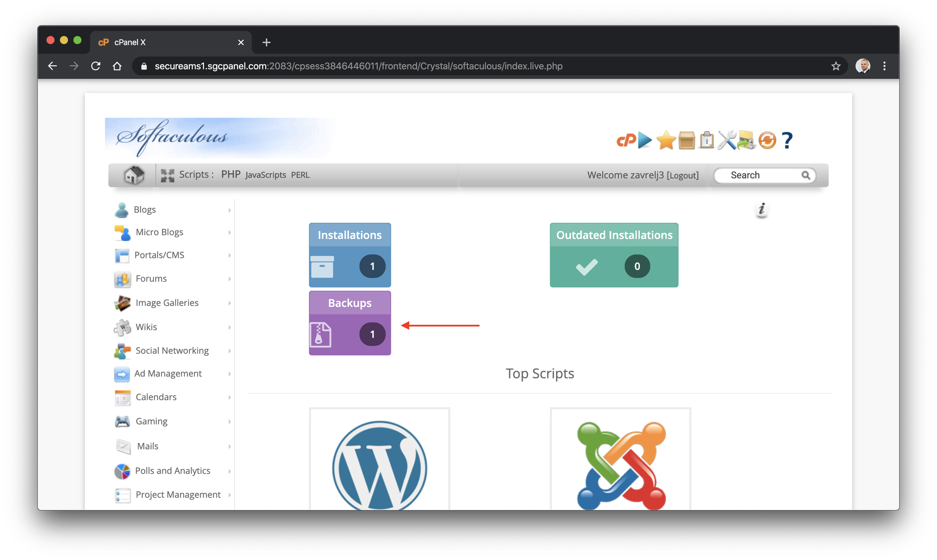This screenshot has width=937, height=560.
Task: Click the Mails envelope icon
Action: [123, 446]
